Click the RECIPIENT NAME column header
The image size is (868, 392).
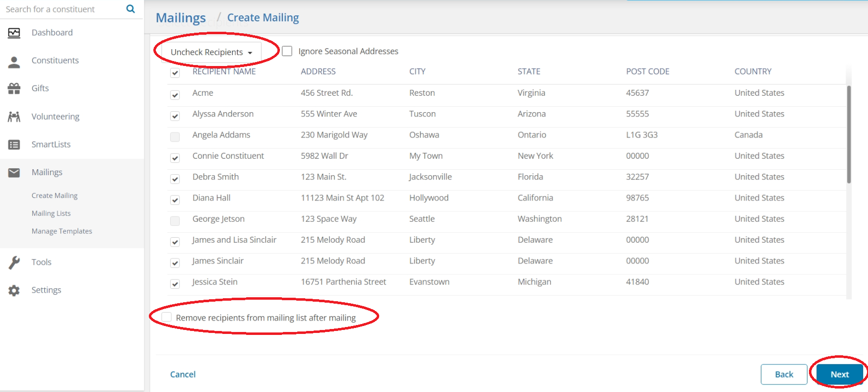pyautogui.click(x=224, y=71)
